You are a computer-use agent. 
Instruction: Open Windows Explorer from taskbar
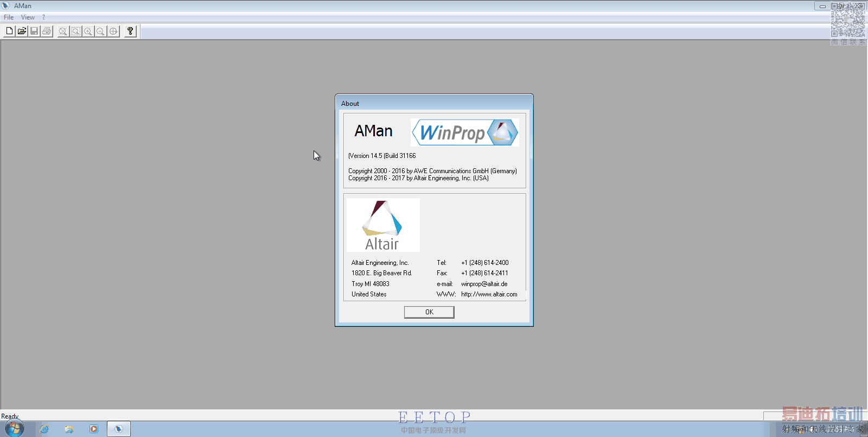69,429
